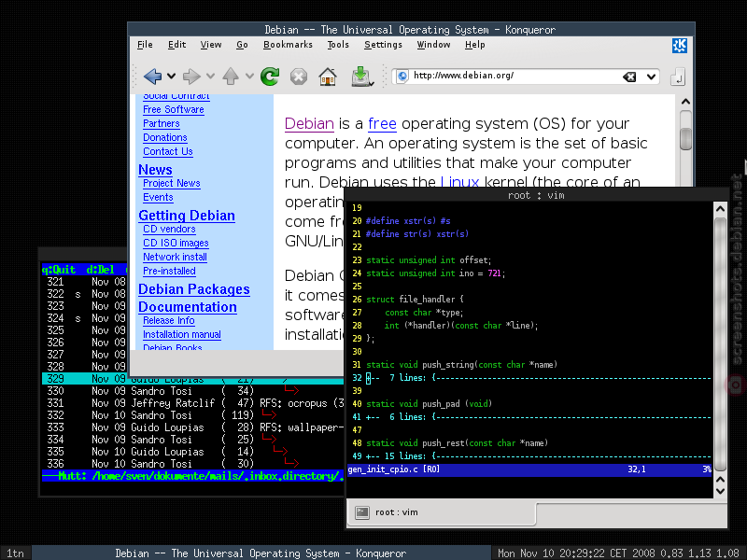Screen dimensions: 747x560
Task: Click the purple Debian link in page text
Action: pos(309,124)
